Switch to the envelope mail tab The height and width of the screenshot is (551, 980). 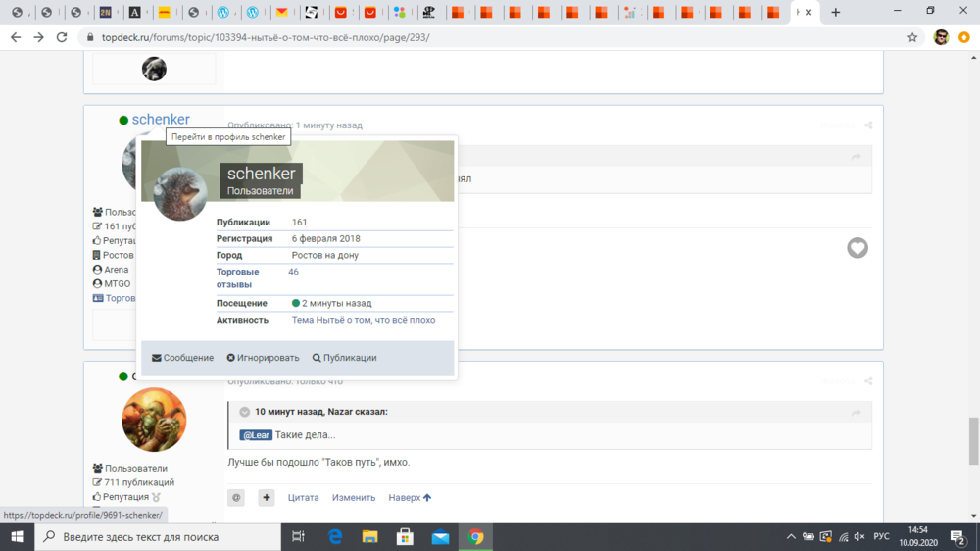pyautogui.click(x=282, y=12)
